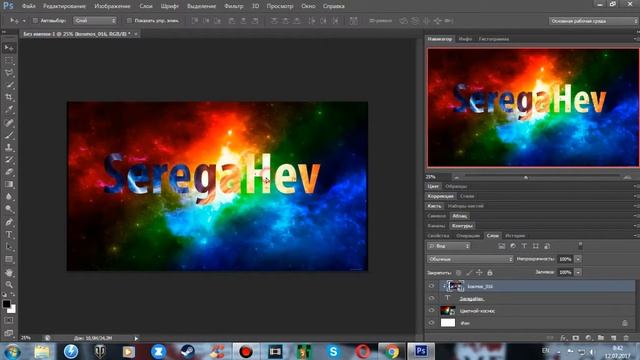Toggle Quick Mask mode icon
Screen dimensions: 640x360
[x=9, y=321]
